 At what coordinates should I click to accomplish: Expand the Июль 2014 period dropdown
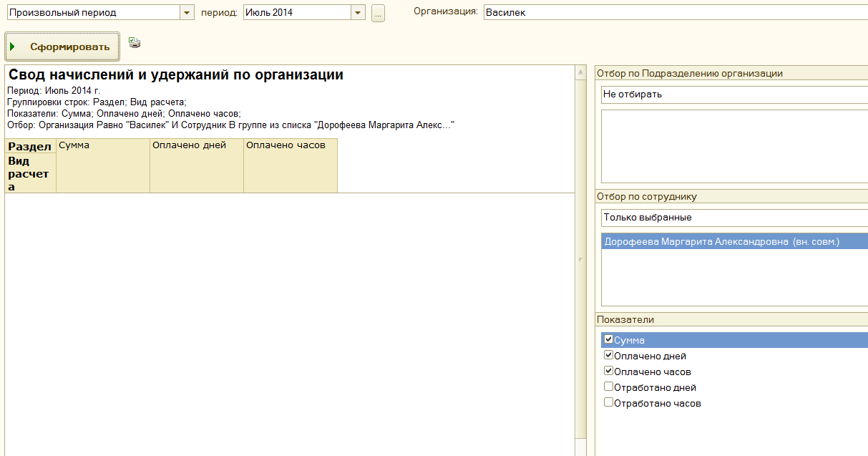tap(358, 13)
